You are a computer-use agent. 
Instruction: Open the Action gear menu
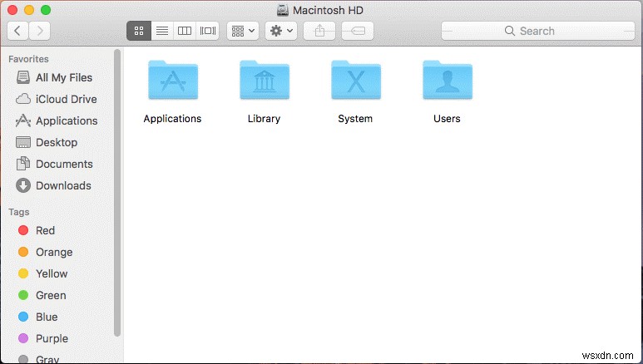click(281, 31)
